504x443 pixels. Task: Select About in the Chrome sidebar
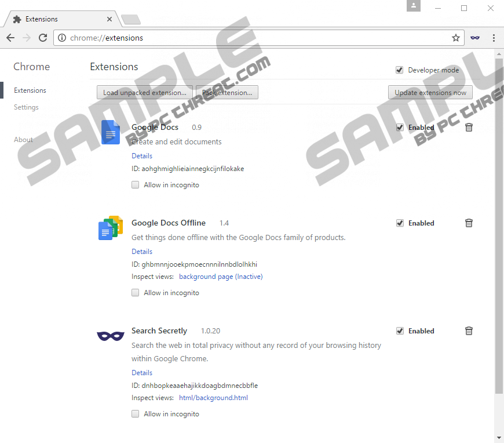pyautogui.click(x=23, y=140)
